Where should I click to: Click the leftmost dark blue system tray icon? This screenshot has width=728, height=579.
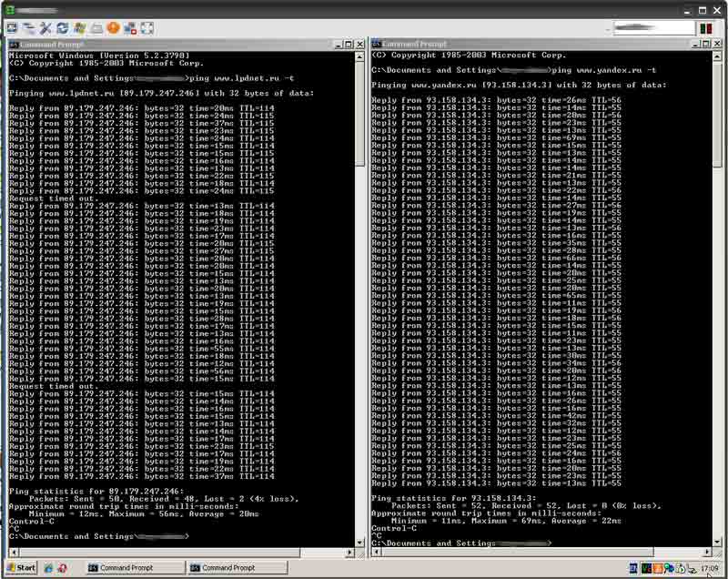[x=633, y=568]
